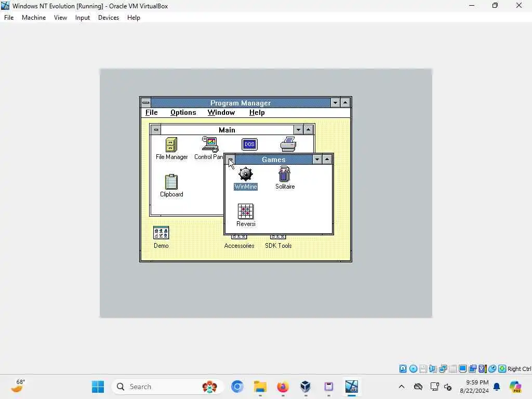The height and width of the screenshot is (399, 532).
Task: Open Firefox from the taskbar
Action: click(x=283, y=387)
